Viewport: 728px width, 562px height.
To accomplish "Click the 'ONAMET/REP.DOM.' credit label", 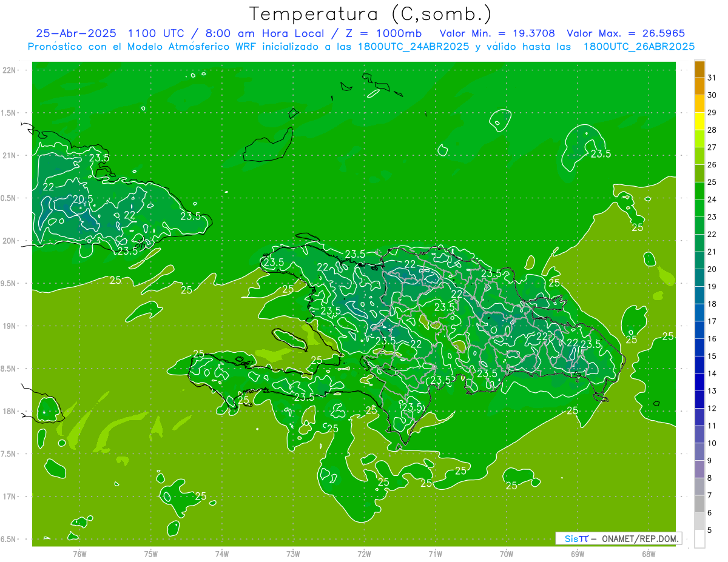I will coord(640,538).
